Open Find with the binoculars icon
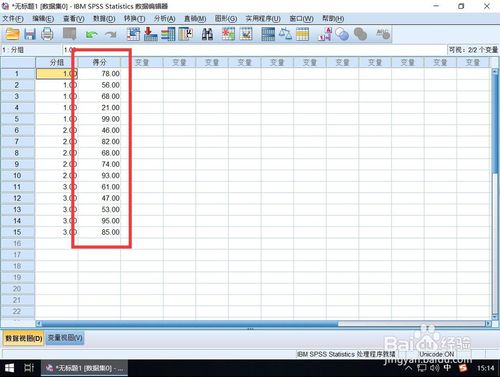This screenshot has width=500, height=377. coord(207,34)
